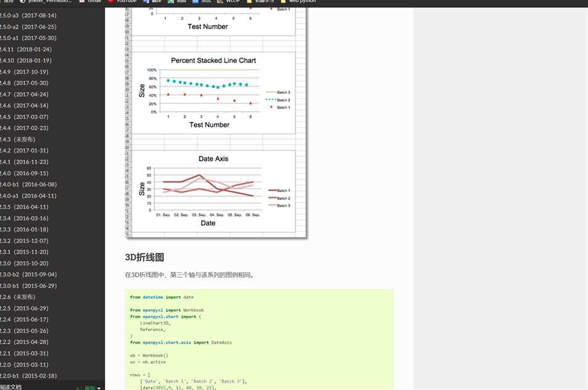Open the web python bookmark folder
Image resolution: width=588 pixels, height=390 pixels.
(x=299, y=1)
